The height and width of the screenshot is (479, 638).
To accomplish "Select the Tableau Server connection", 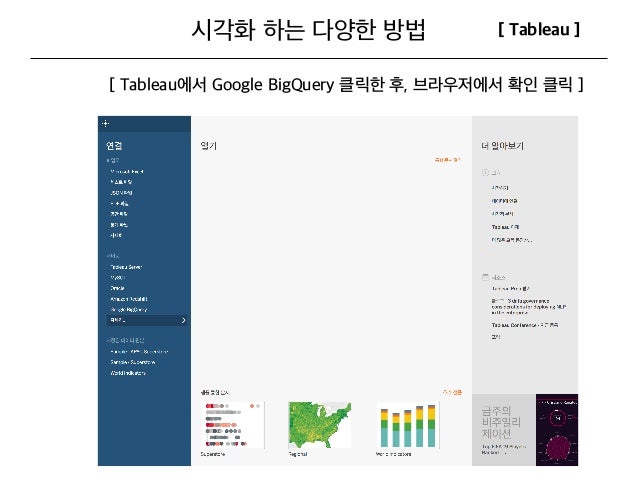I will [126, 267].
